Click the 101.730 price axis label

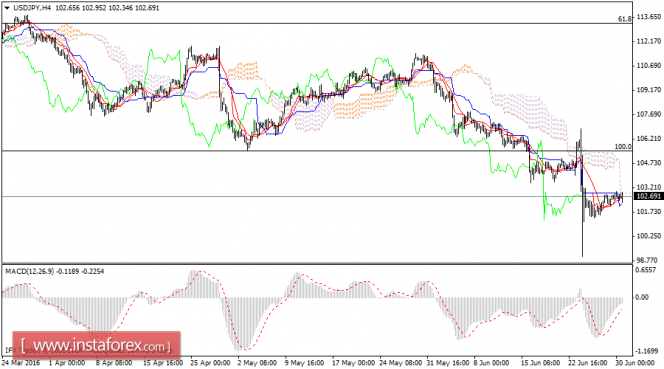coord(649,211)
